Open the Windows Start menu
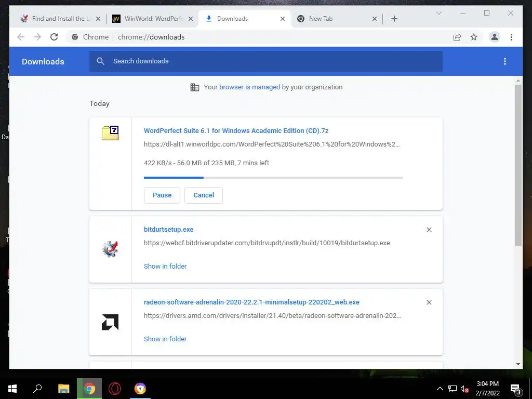 (x=12, y=389)
